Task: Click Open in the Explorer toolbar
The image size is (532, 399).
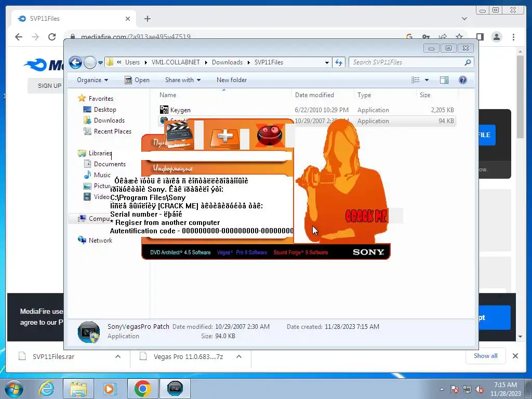Action: point(137,80)
